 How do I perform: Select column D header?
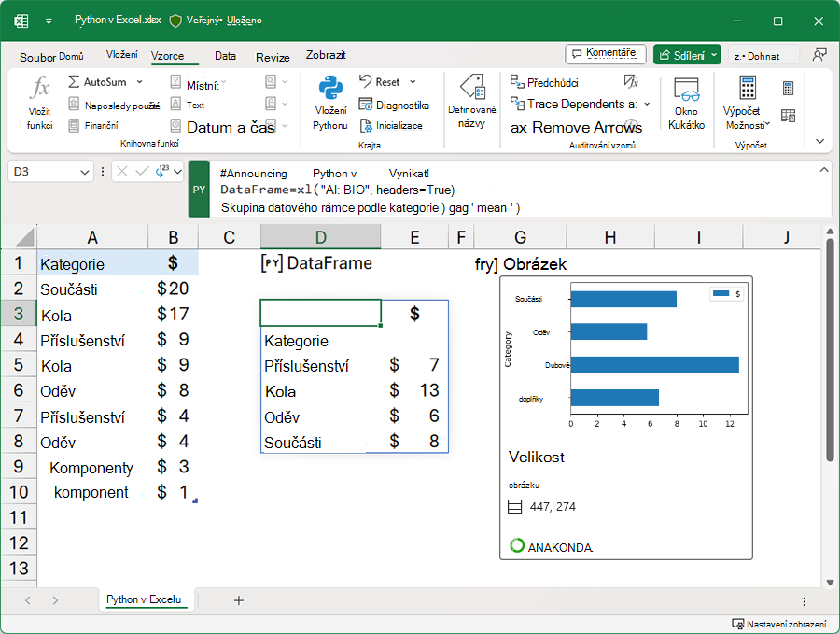coord(320,237)
